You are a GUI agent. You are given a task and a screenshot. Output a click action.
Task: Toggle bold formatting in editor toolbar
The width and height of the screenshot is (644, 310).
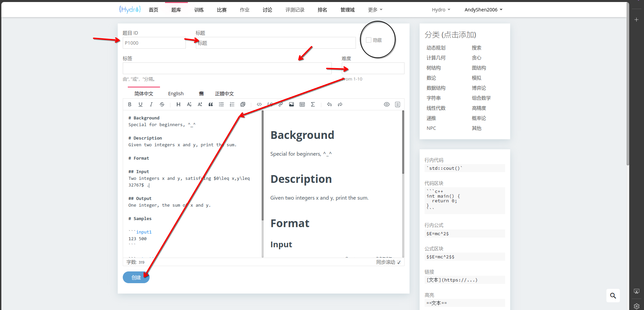coord(130,104)
